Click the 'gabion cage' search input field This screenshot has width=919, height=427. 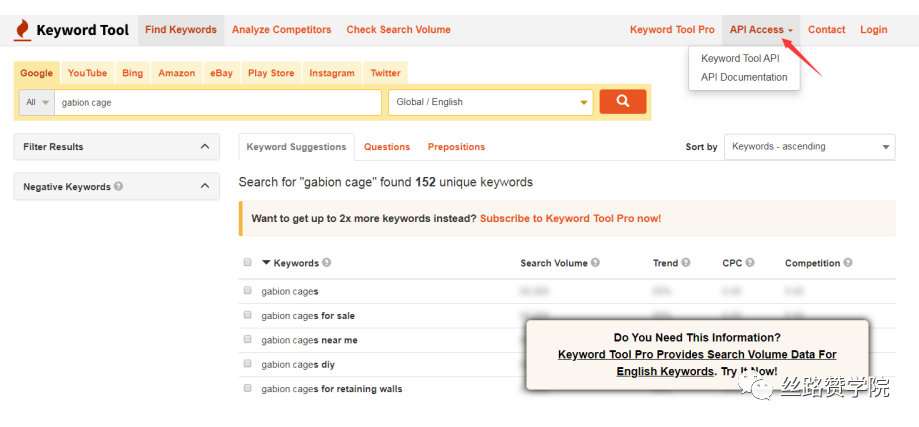tap(218, 102)
